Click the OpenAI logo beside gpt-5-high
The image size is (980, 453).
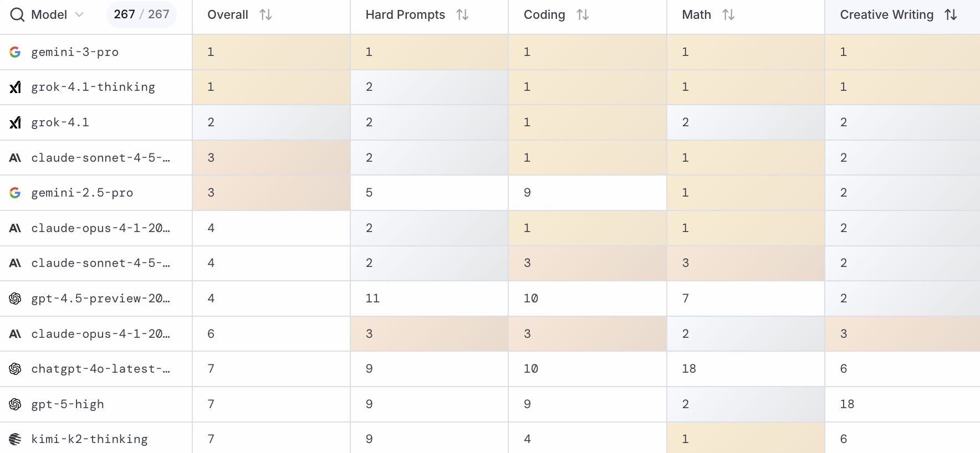click(x=15, y=404)
